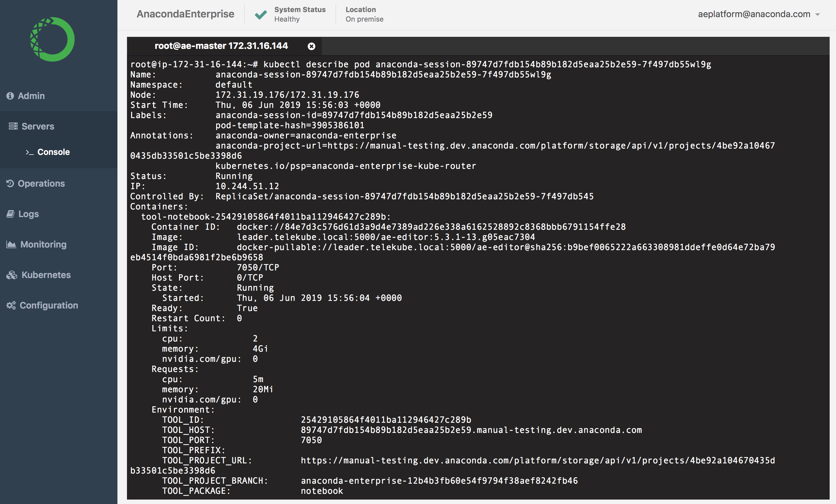
Task: Click the Location On premise label
Action: pyautogui.click(x=364, y=14)
